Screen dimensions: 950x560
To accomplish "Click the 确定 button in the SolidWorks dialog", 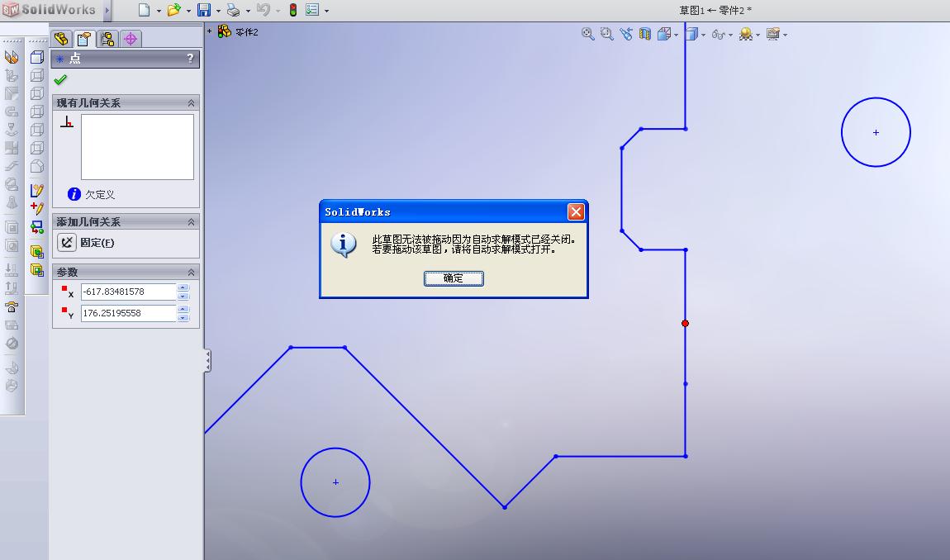I will point(454,278).
